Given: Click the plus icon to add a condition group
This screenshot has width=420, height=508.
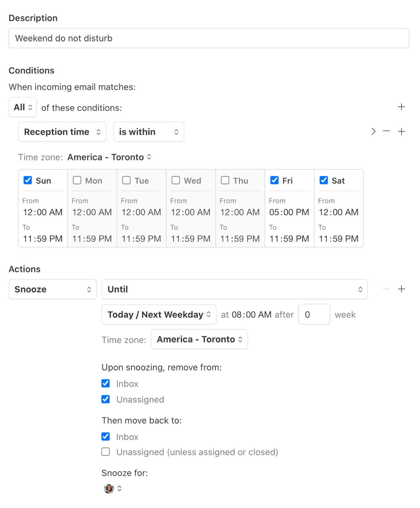Looking at the screenshot, I should pyautogui.click(x=401, y=107).
